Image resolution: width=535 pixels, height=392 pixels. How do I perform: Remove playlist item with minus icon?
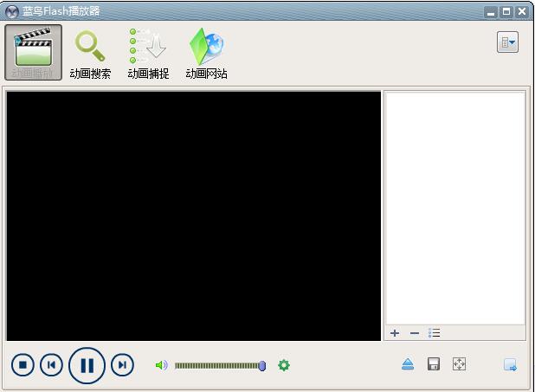click(x=415, y=333)
